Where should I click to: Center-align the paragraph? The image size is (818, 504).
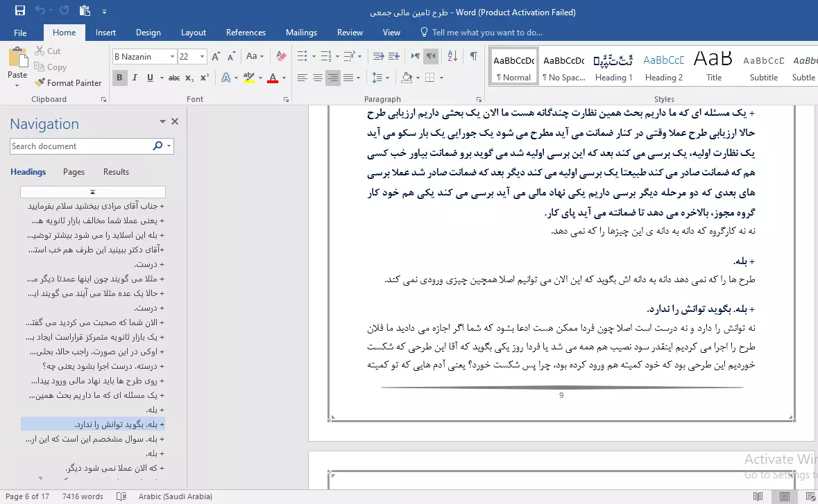coord(317,78)
